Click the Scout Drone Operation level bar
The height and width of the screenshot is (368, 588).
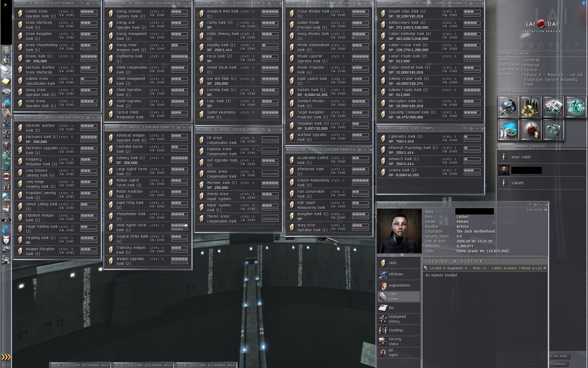click(89, 101)
